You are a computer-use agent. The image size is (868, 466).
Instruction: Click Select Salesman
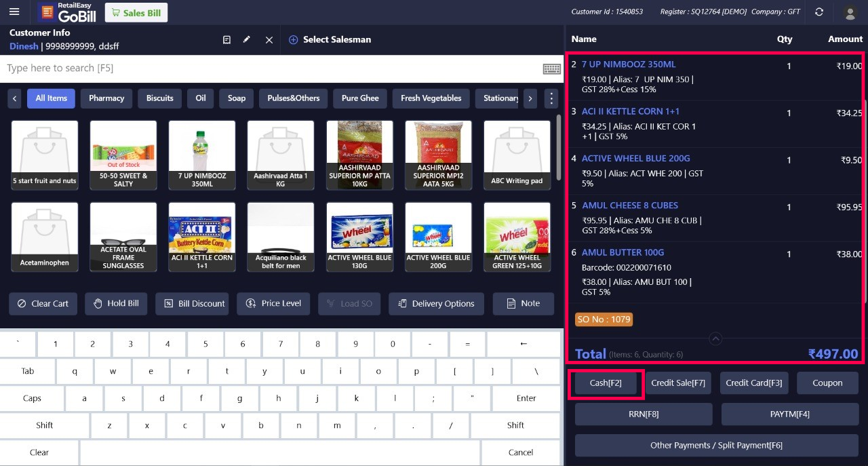331,40
